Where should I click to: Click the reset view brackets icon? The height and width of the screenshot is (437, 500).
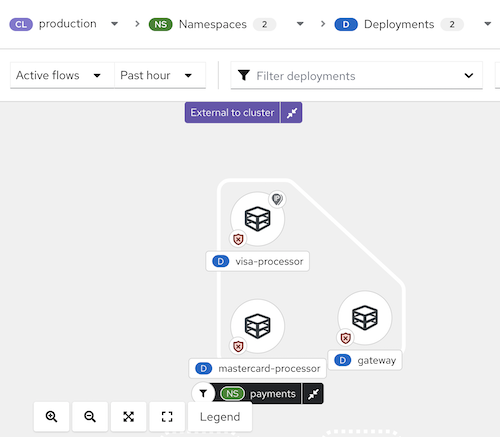[167, 416]
